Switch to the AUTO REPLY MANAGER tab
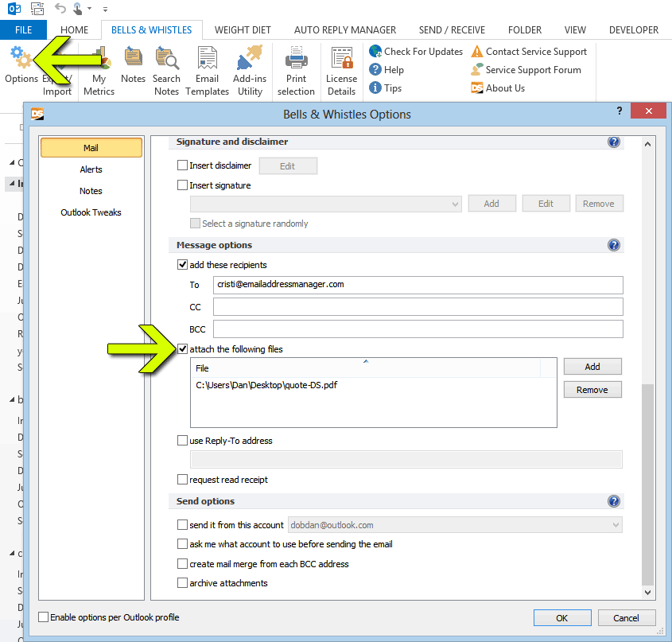The image size is (672, 642). tap(345, 29)
